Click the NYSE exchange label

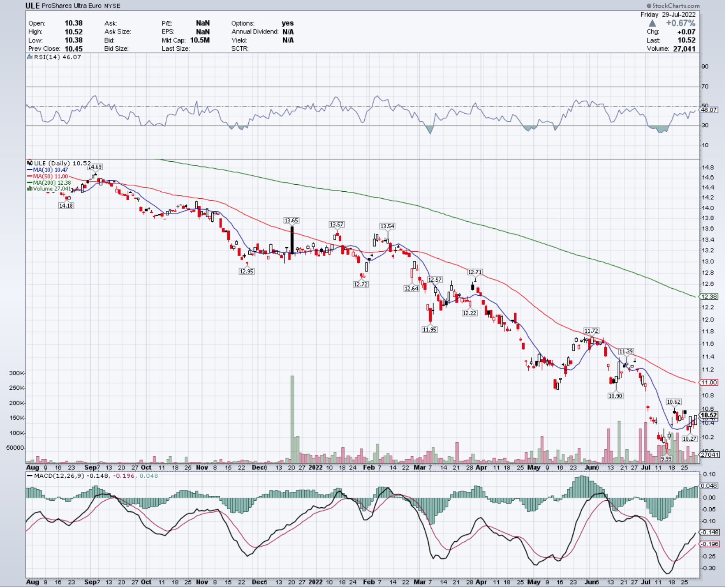112,6
